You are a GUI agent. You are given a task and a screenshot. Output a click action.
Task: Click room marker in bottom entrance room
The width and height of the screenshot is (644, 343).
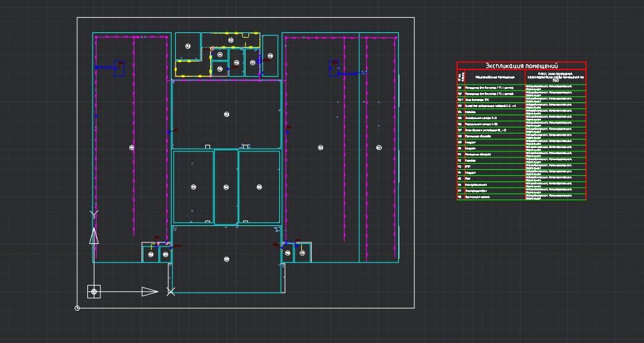coord(227,259)
